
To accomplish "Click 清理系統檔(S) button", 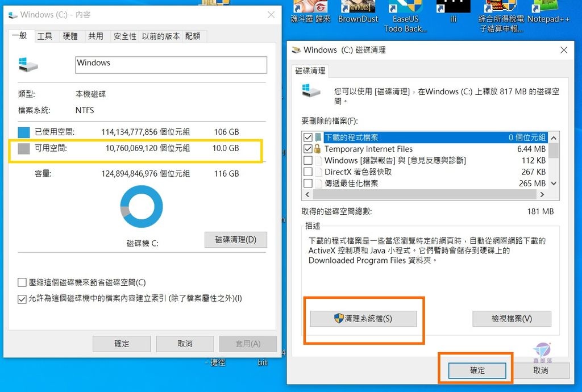I will (x=363, y=319).
